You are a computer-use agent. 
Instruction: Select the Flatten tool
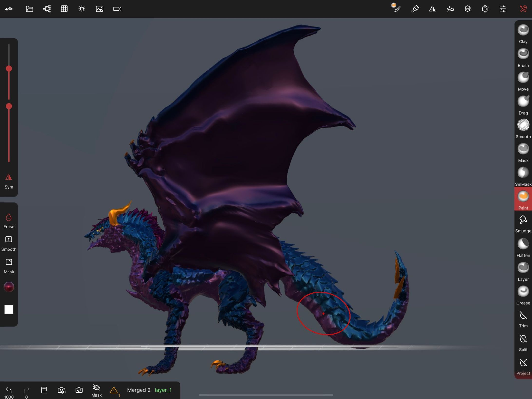click(523, 244)
